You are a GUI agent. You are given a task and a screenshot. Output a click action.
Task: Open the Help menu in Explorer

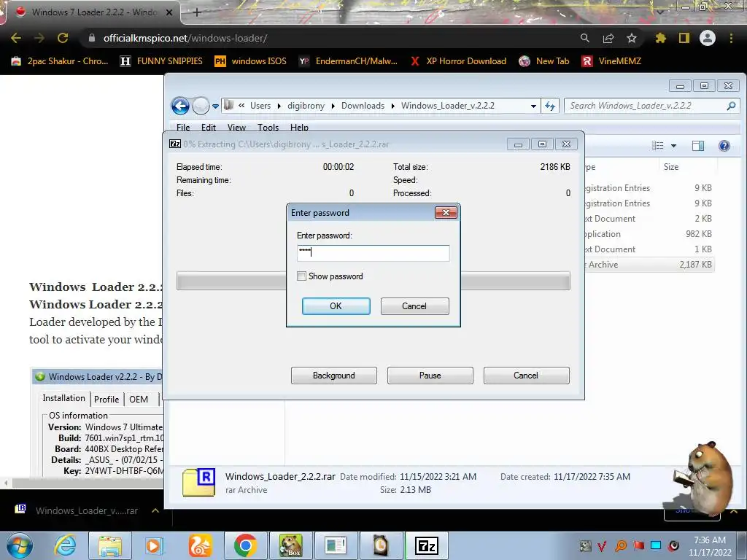click(299, 127)
